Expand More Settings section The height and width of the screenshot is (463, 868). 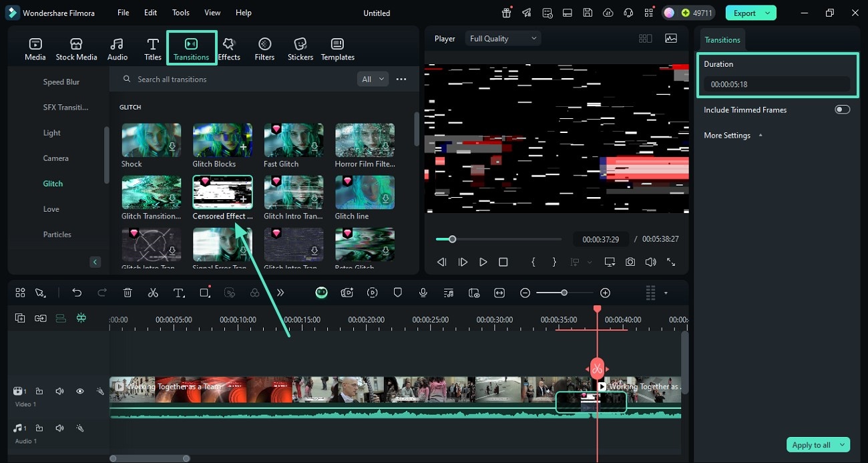[x=733, y=136]
